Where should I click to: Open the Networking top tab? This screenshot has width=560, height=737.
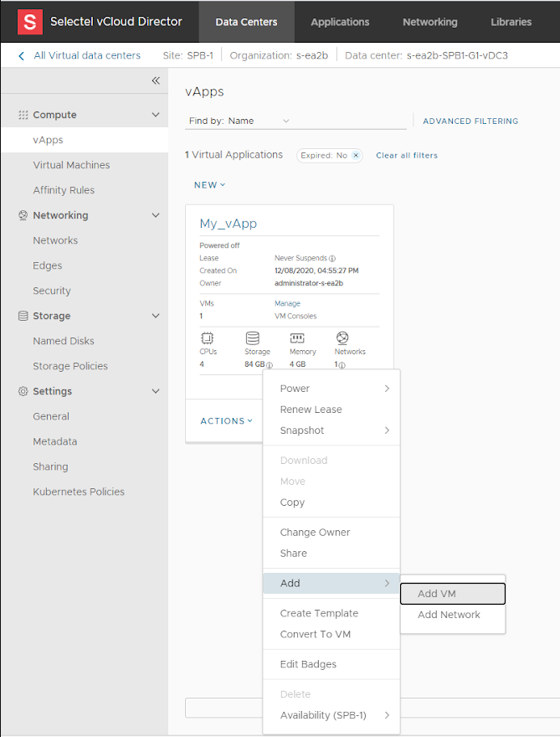[x=430, y=22]
